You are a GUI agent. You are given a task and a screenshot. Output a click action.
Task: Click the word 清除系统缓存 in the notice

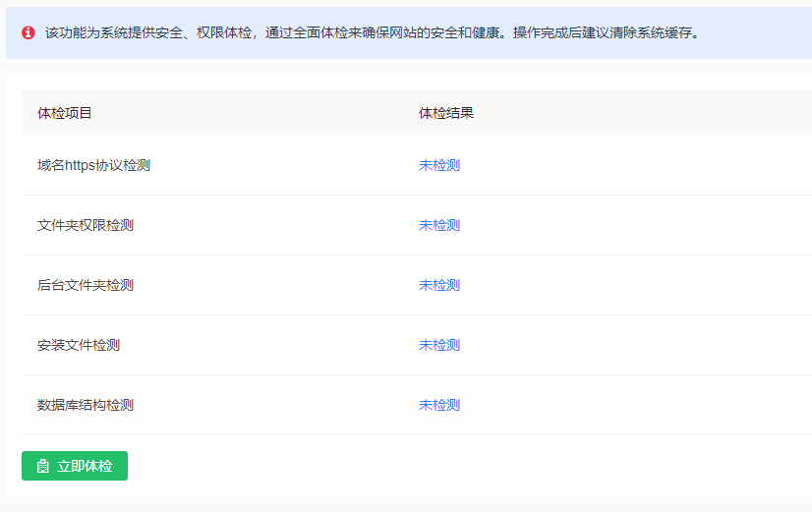(x=646, y=32)
